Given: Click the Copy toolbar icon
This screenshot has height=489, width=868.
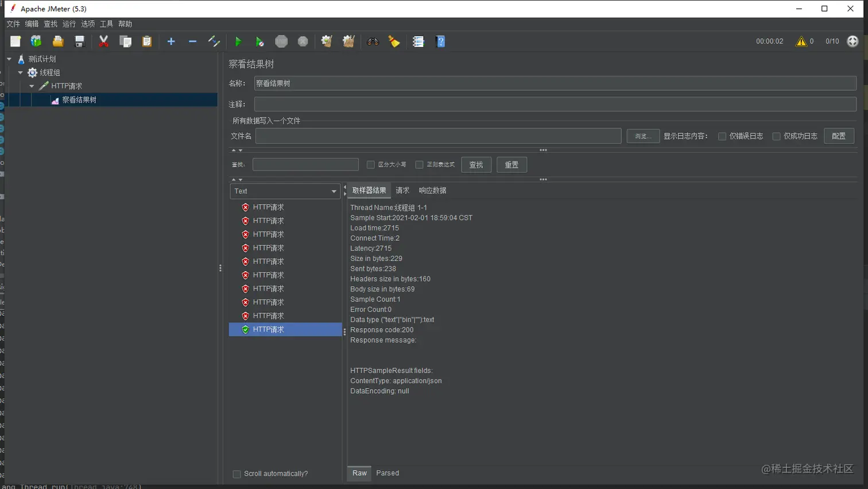Looking at the screenshot, I should click(125, 41).
